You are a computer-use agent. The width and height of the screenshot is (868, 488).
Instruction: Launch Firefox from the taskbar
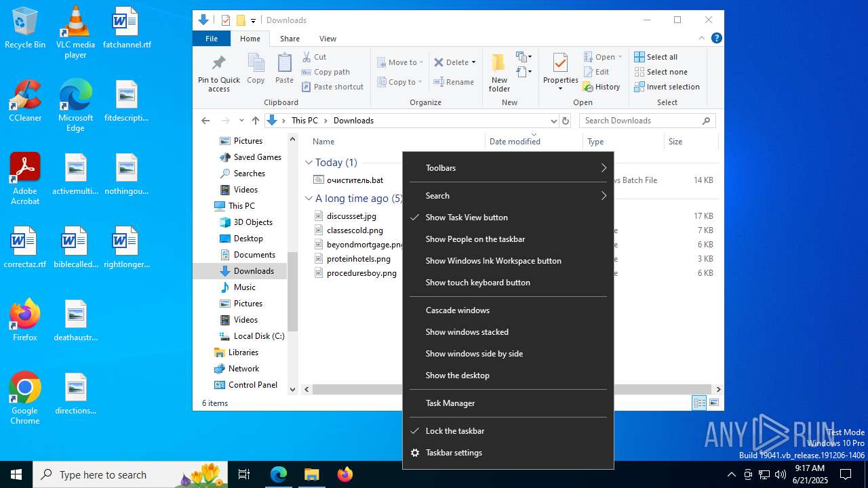click(x=344, y=474)
